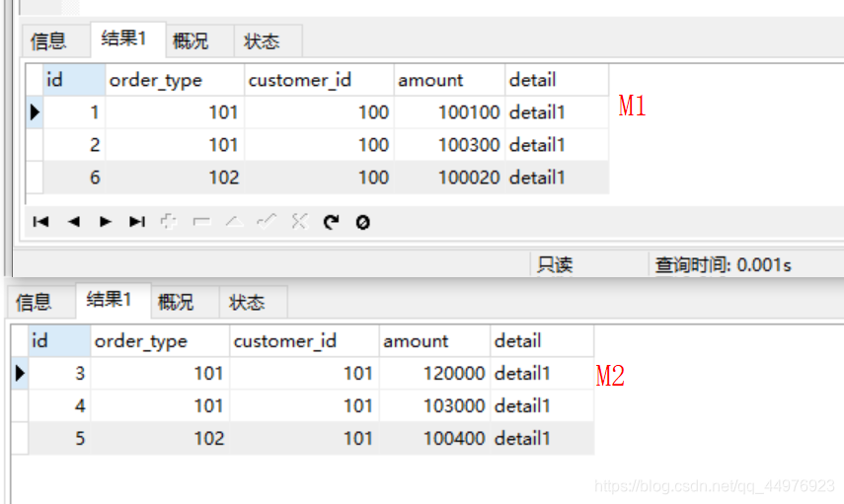Viewport: 844px width, 504px height.
Task: Select the amount cell 100400
Action: (435, 438)
